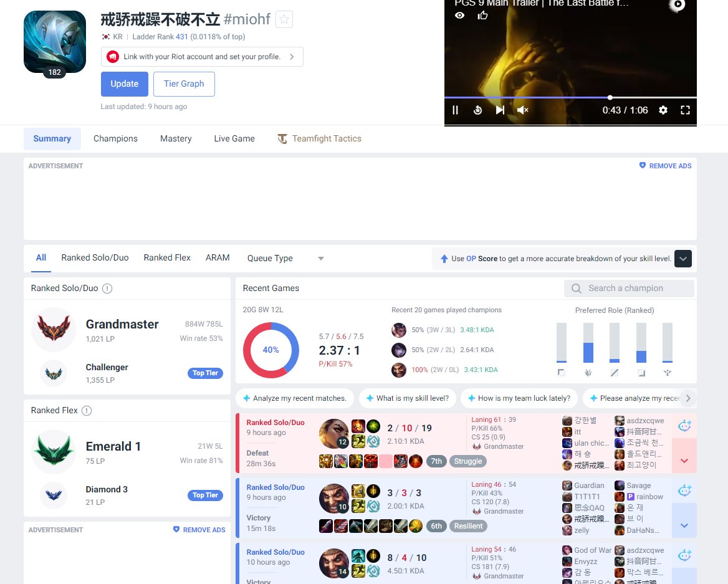Viewport: 728px width, 584px height.
Task: Click the video view-count eye icon
Action: (459, 16)
